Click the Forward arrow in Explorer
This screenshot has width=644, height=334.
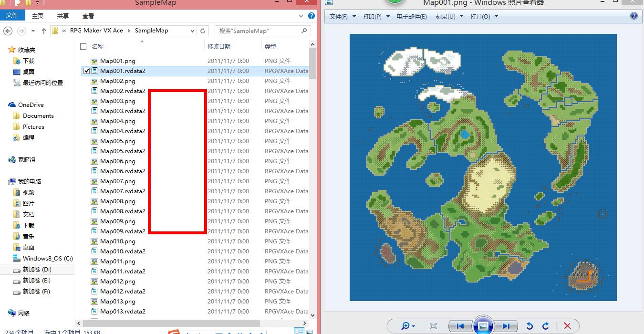coord(21,31)
